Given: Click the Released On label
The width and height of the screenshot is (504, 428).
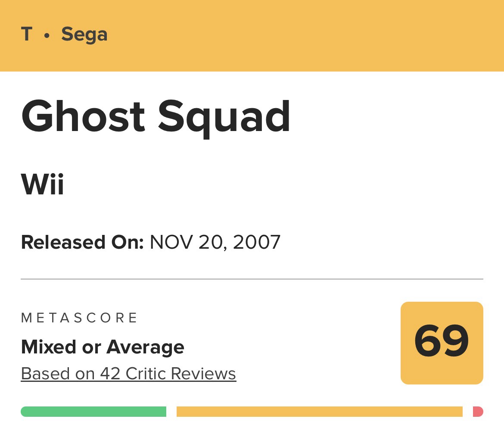Looking at the screenshot, I should [82, 242].
